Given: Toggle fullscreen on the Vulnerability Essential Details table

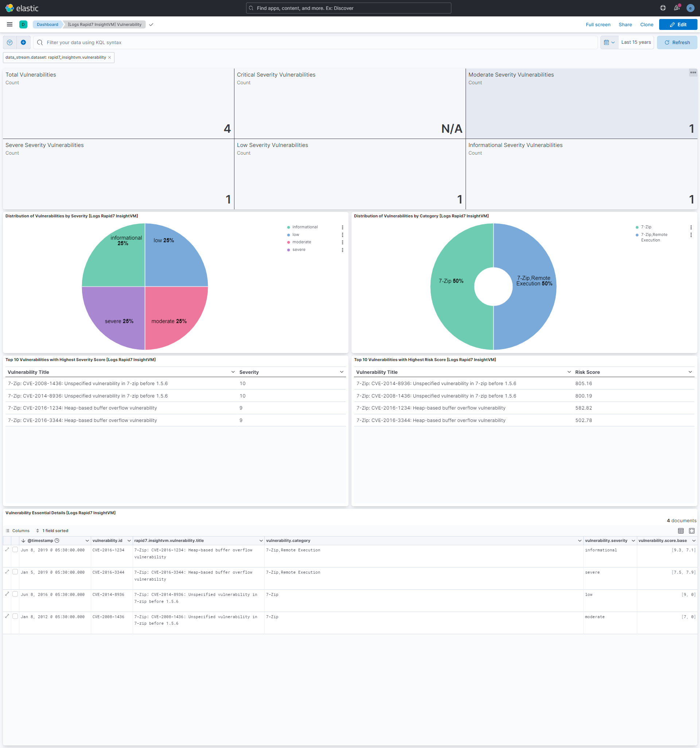Looking at the screenshot, I should click(x=692, y=531).
